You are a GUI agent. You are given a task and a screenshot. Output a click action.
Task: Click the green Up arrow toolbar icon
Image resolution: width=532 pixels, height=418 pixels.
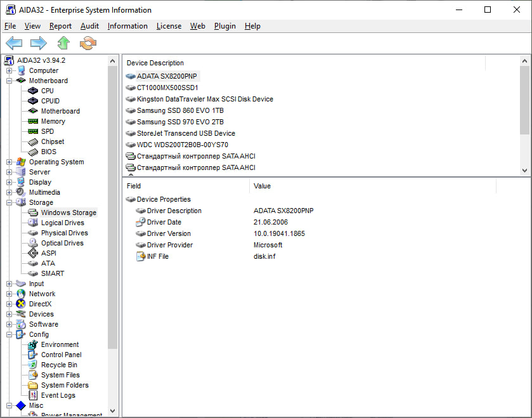[x=63, y=43]
